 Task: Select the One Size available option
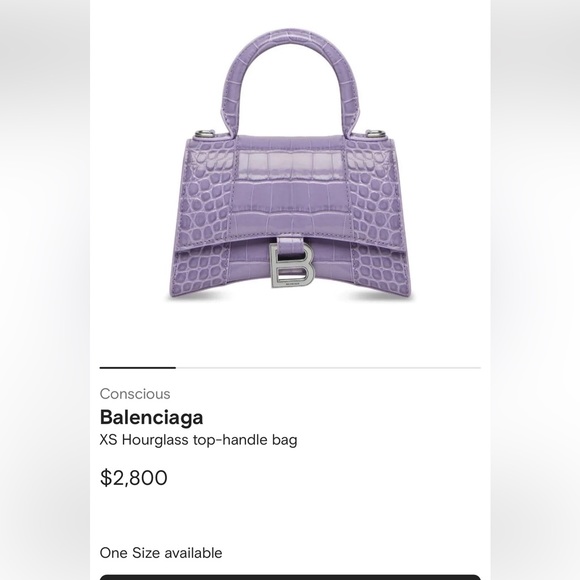161,553
